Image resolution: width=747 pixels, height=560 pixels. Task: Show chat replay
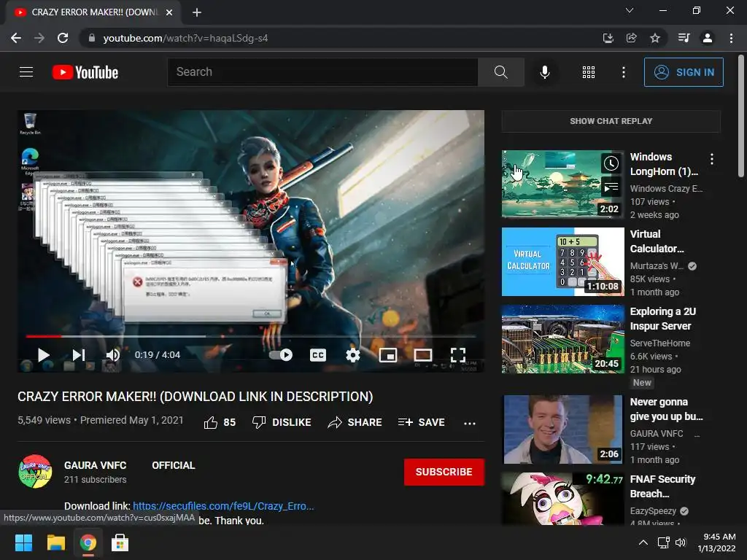(611, 121)
